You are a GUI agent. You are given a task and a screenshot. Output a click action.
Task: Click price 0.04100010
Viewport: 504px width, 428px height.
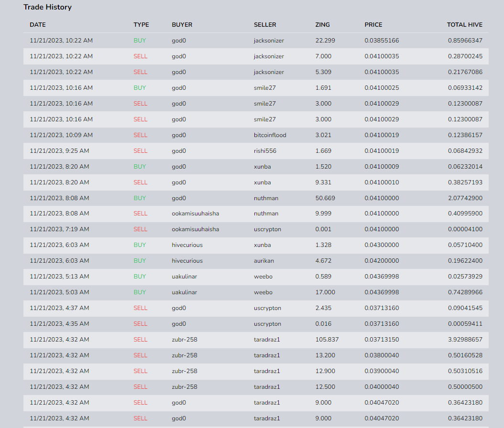[382, 182]
